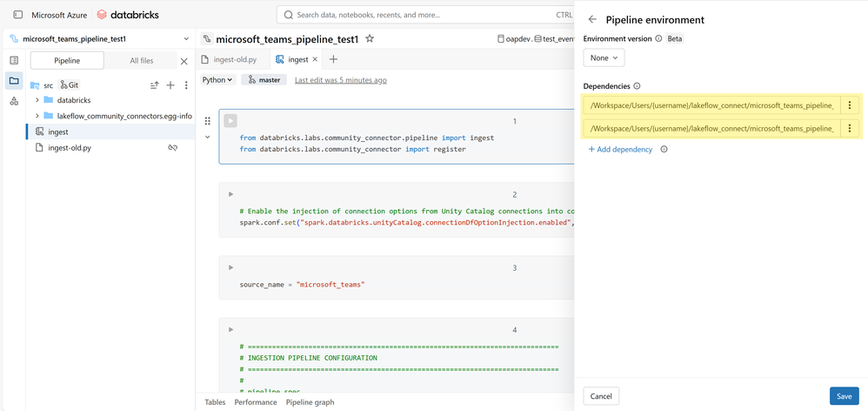868x411 pixels.
Task: Click Add dependency
Action: tap(620, 149)
